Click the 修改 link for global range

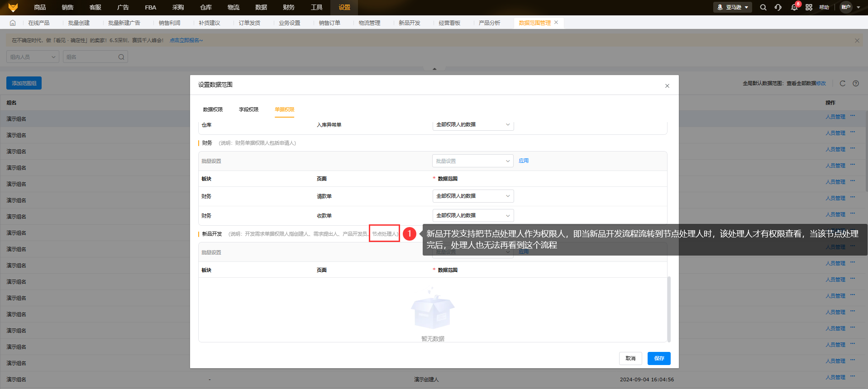[x=821, y=83]
